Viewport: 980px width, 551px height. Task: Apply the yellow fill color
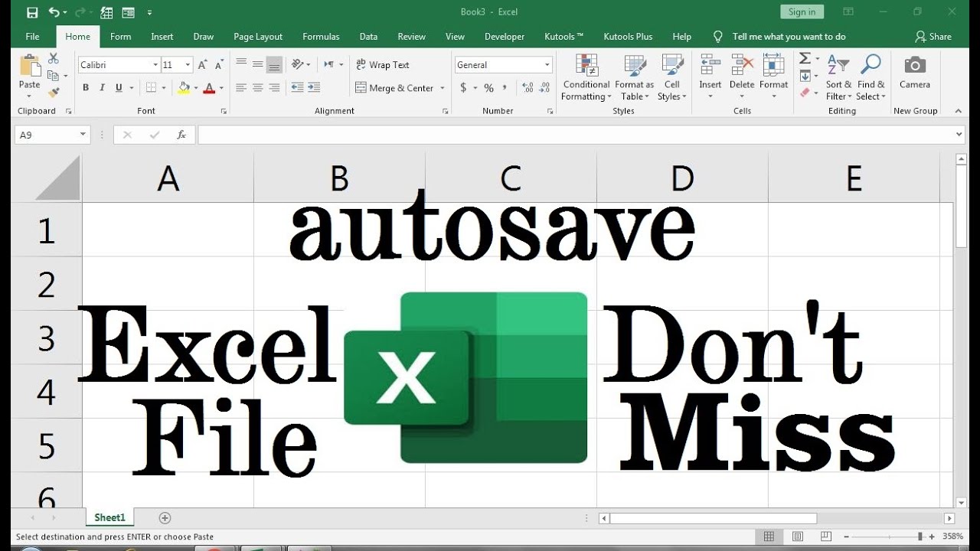(184, 88)
